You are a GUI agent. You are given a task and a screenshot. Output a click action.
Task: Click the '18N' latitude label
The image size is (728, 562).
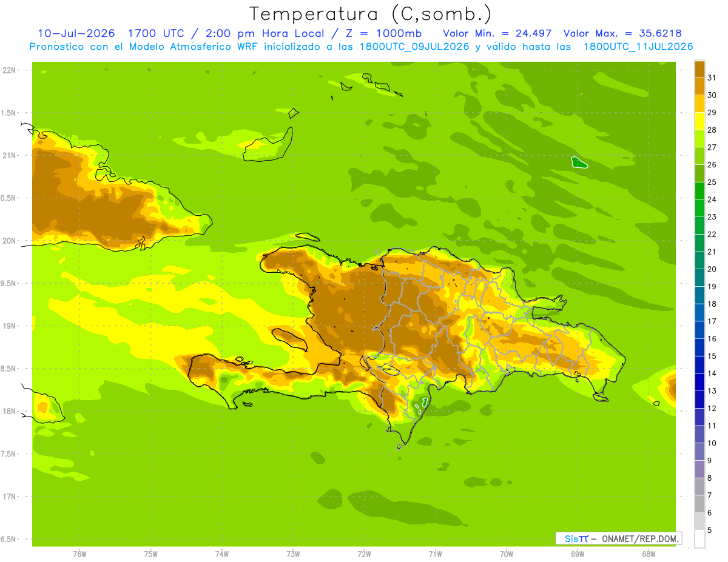pos(10,411)
